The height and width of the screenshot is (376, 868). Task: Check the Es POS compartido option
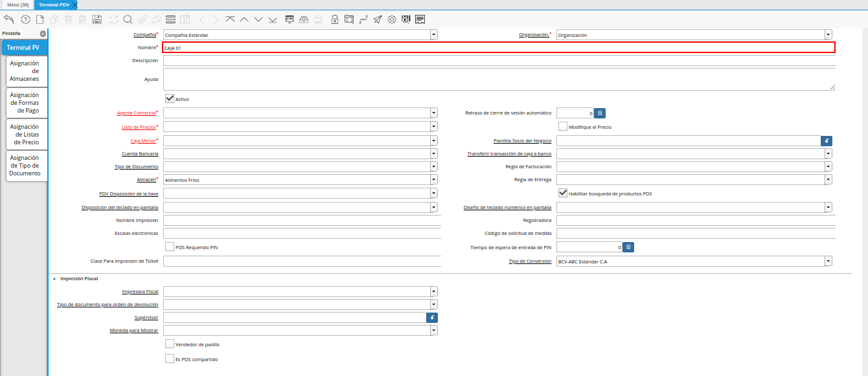170,358
